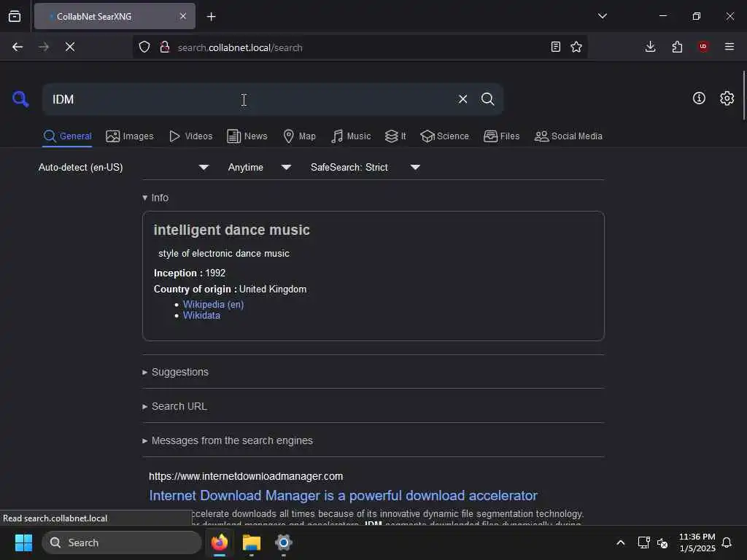Open Firefox from taskbar
This screenshot has width=747, height=560.
coord(220,542)
